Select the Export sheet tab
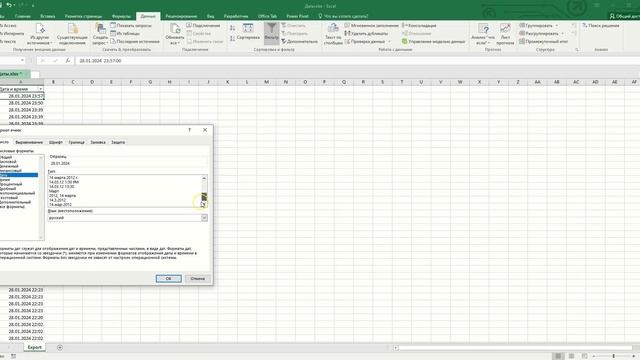This screenshot has height=360, width=640. [35, 347]
